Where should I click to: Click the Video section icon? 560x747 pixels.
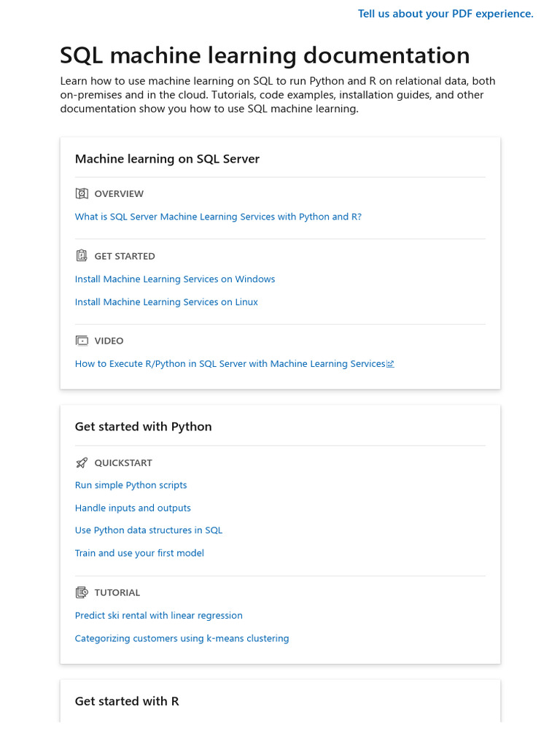coord(82,341)
